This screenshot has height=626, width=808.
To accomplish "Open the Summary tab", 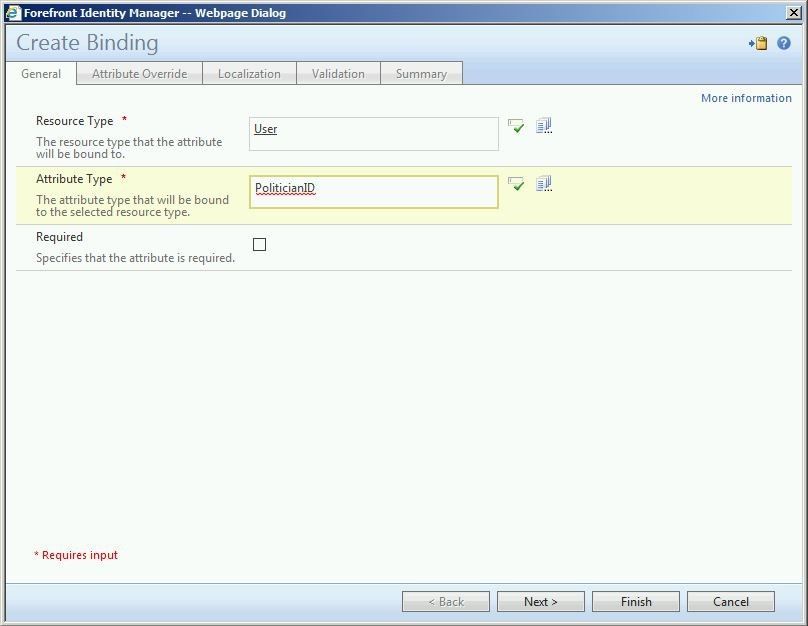I will click(422, 74).
